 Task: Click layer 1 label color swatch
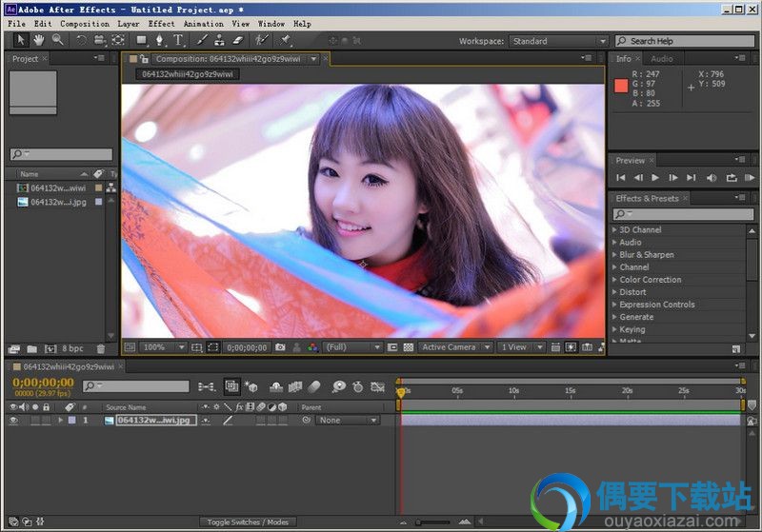[72, 421]
